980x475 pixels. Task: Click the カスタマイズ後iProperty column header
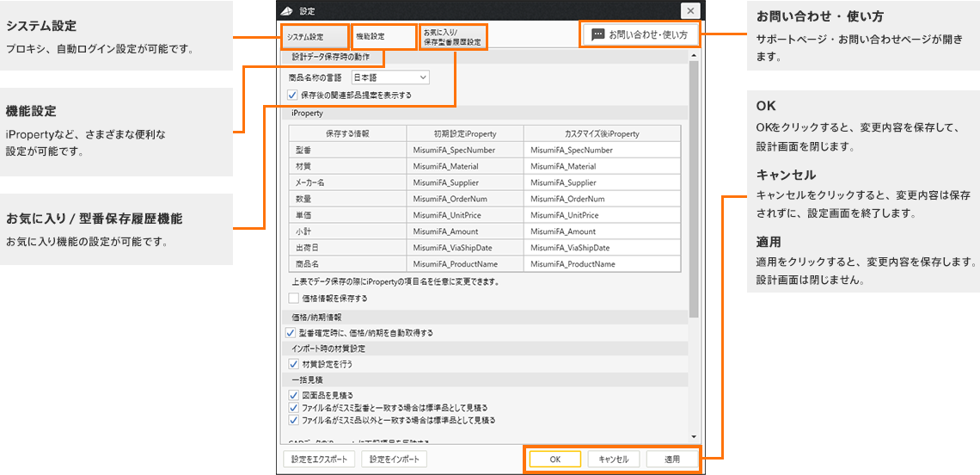coord(602,134)
